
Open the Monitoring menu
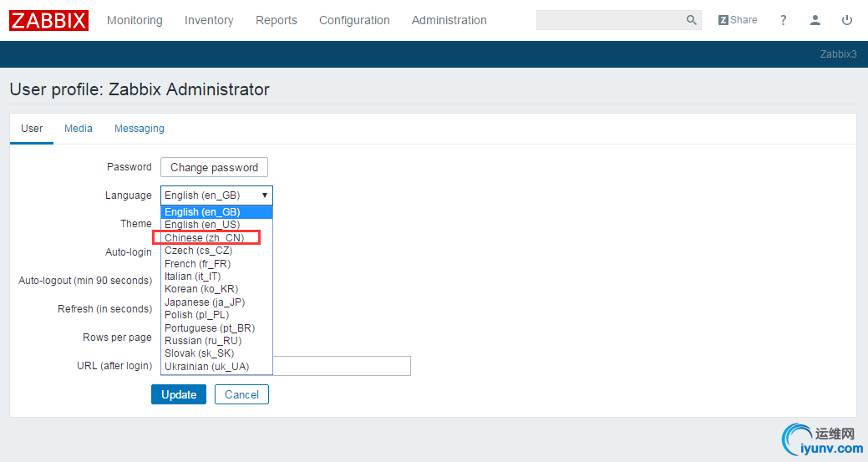(x=135, y=21)
